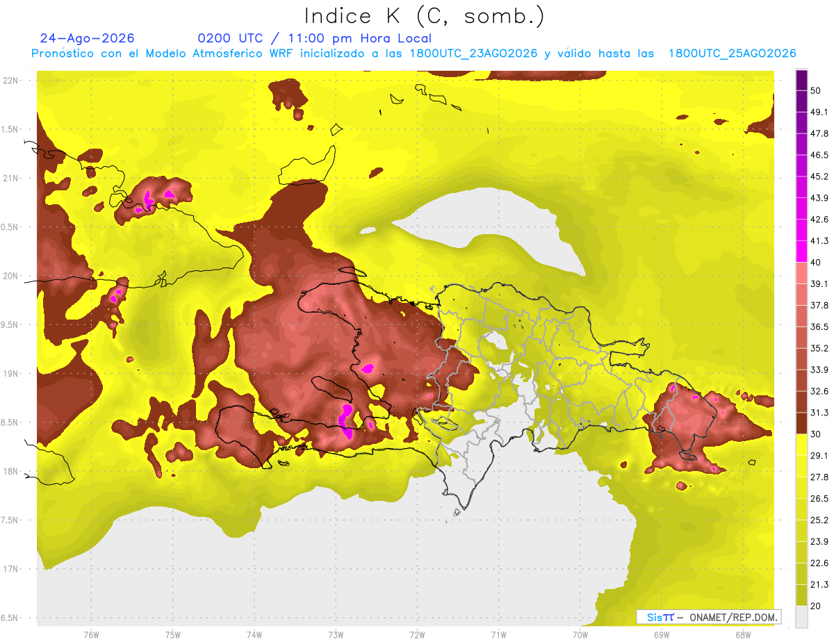Click the legend value 42.6
Viewport: 834px width, 644px height.
pyautogui.click(x=820, y=220)
